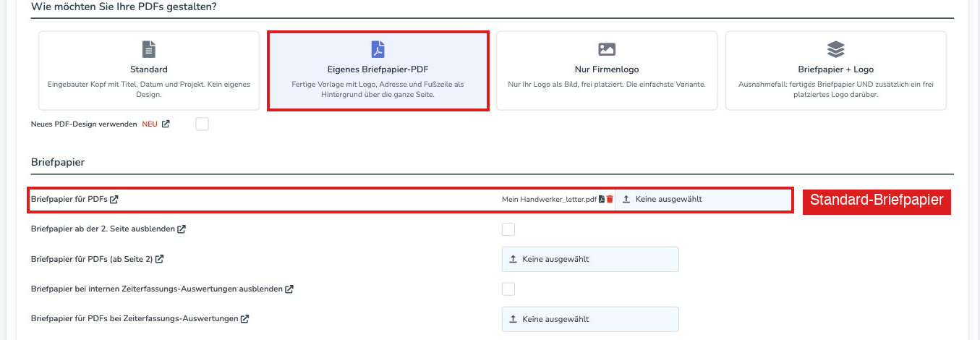Click heading Wie möchten Sie Ihre PDFs gestalten?
This screenshot has width=980, height=340.
click(124, 7)
